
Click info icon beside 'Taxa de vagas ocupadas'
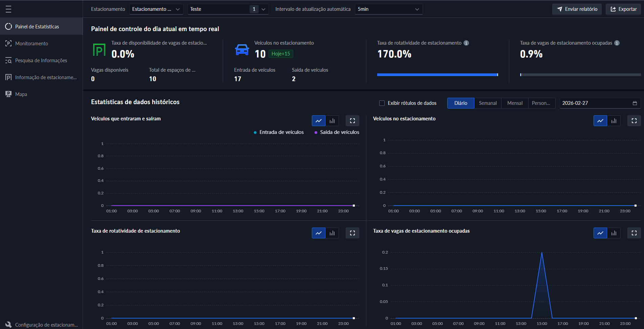click(617, 43)
